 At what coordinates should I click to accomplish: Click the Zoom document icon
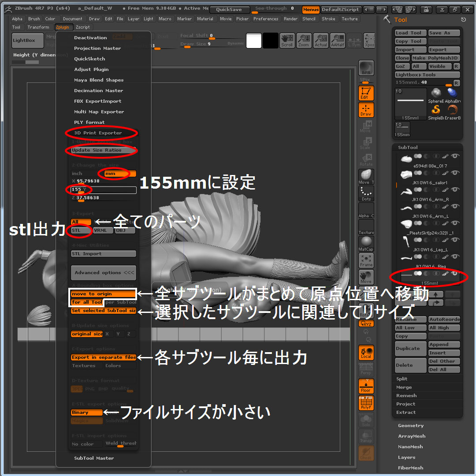304,41
